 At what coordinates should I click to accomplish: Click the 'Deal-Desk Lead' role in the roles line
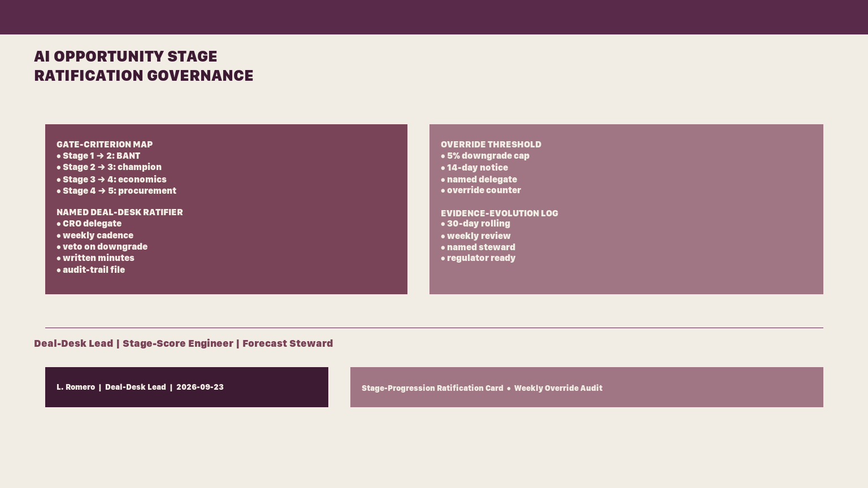click(73, 343)
